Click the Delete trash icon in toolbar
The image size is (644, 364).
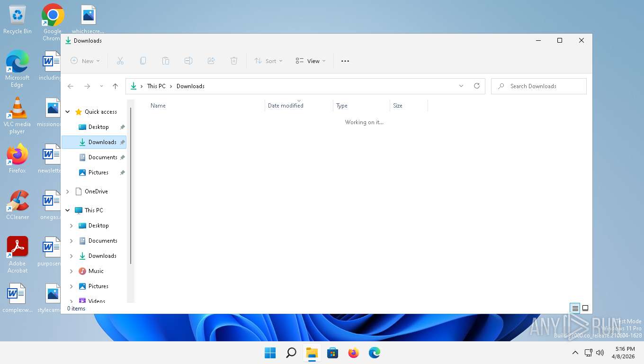point(234,61)
